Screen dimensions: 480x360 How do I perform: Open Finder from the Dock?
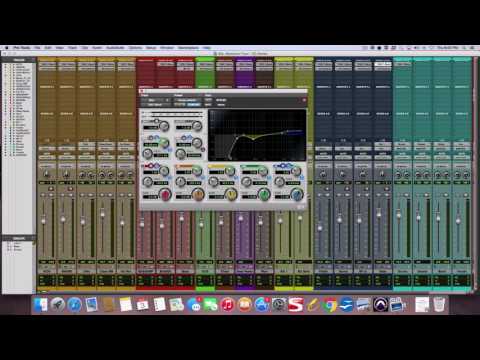coord(41,305)
